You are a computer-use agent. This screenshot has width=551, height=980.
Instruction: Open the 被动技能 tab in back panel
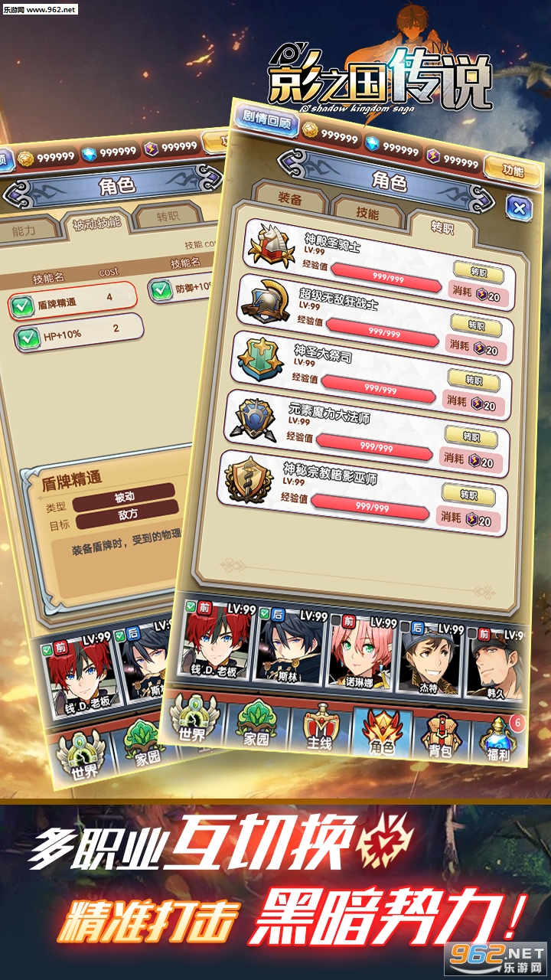96,224
